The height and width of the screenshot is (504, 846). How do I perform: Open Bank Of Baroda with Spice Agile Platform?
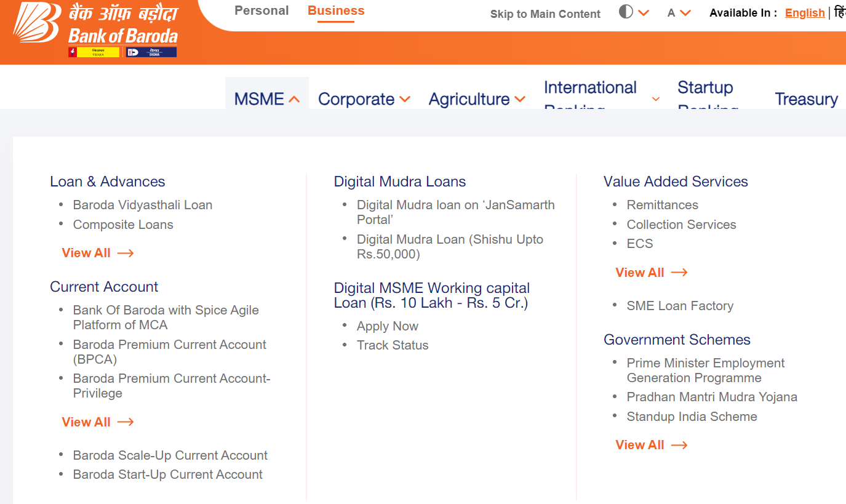166,318
